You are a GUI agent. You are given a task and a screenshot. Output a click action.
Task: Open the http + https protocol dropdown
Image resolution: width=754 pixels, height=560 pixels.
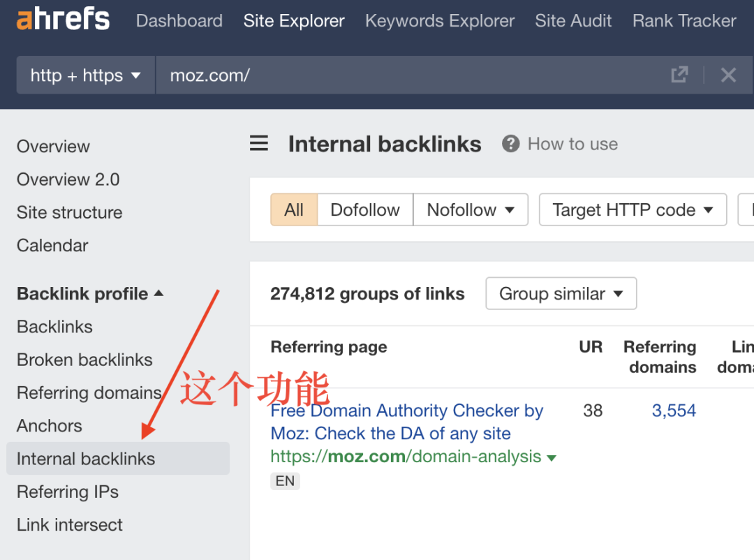tap(86, 75)
